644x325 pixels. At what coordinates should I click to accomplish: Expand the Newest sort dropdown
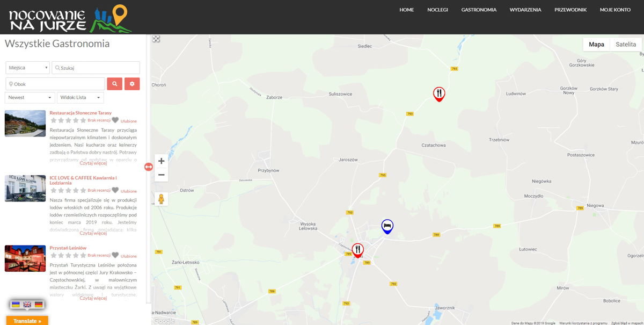coord(30,98)
